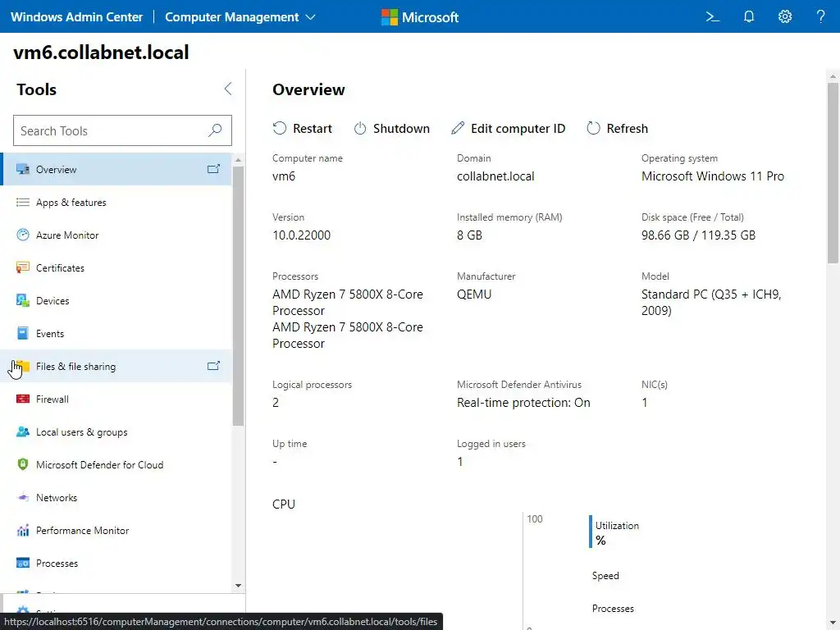Open the PowerShell console icon
Screen dimensions: 840x630
(x=712, y=16)
